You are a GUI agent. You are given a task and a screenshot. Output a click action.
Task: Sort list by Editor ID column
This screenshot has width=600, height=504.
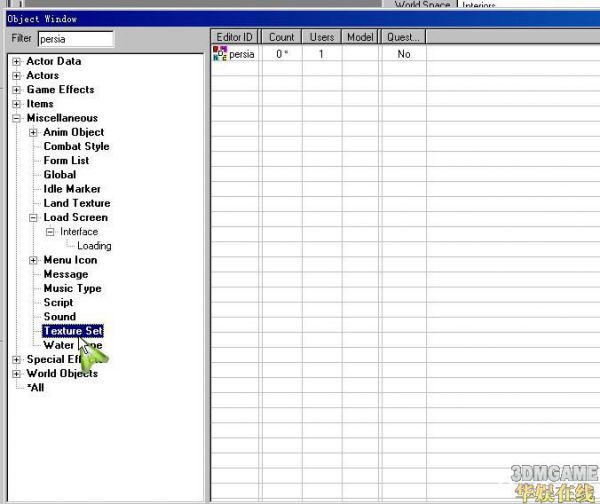[x=235, y=37]
